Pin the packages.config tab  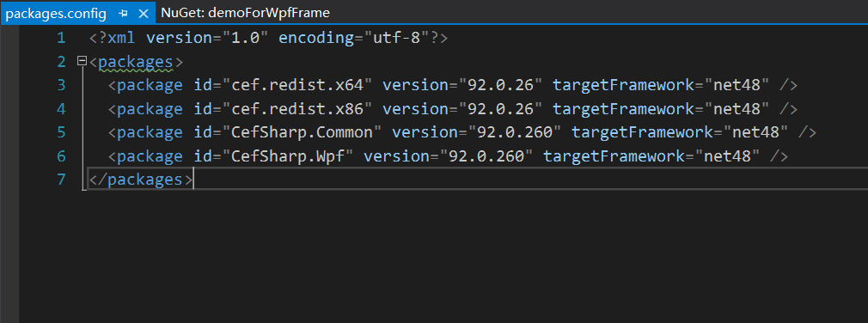pyautogui.click(x=124, y=13)
